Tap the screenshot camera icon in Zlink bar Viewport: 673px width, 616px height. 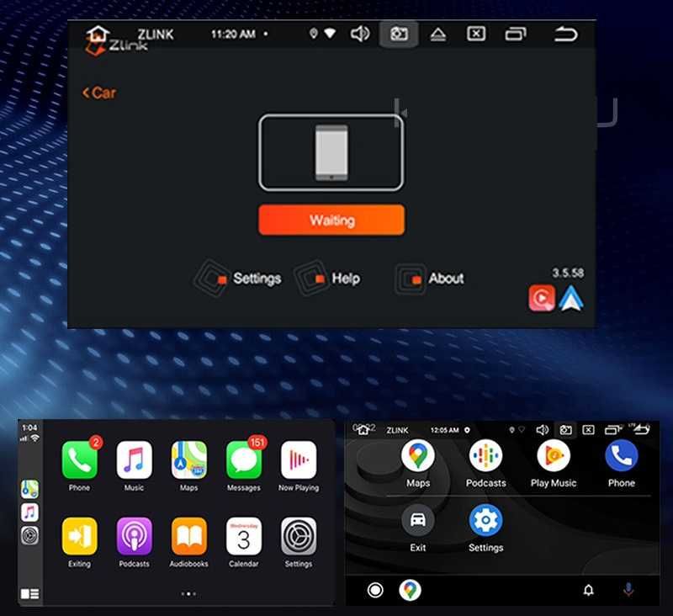[x=399, y=34]
